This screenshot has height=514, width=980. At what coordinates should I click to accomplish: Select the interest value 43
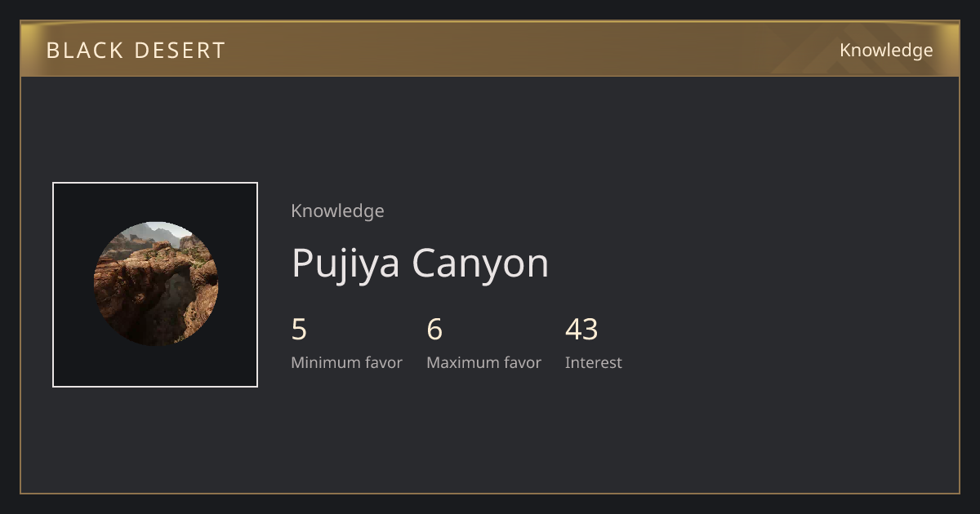click(x=581, y=330)
